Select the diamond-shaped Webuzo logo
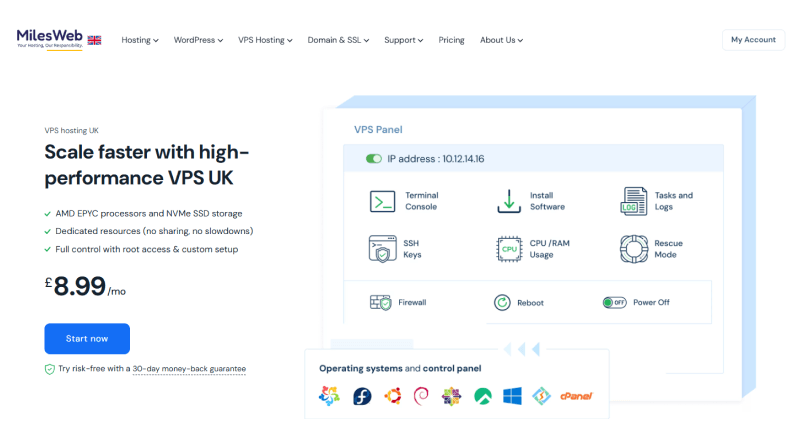The image size is (800, 445). (541, 396)
